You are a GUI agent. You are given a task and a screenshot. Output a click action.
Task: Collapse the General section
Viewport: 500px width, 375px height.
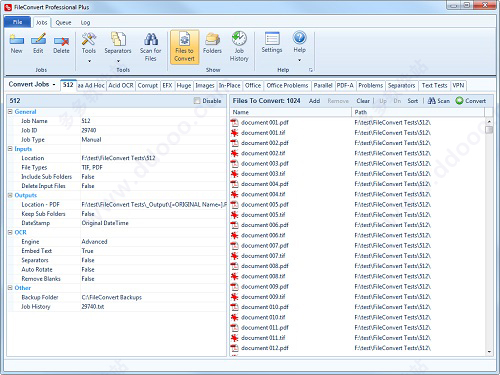point(10,112)
